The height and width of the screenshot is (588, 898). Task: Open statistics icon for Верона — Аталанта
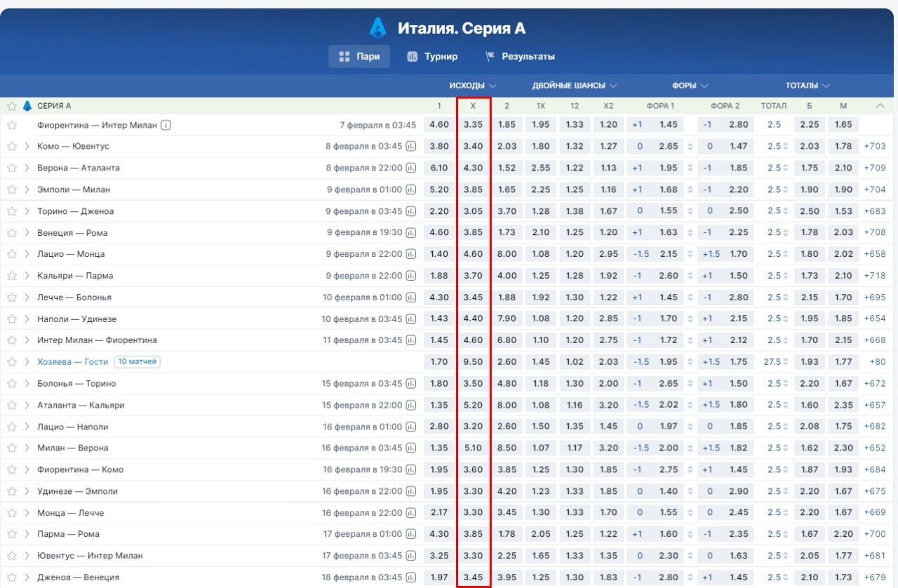coord(411,168)
